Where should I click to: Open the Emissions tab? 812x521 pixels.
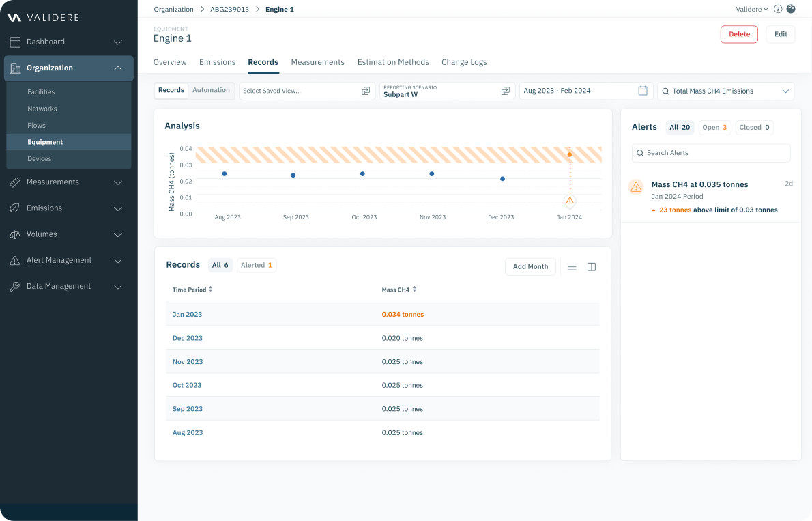(x=218, y=62)
